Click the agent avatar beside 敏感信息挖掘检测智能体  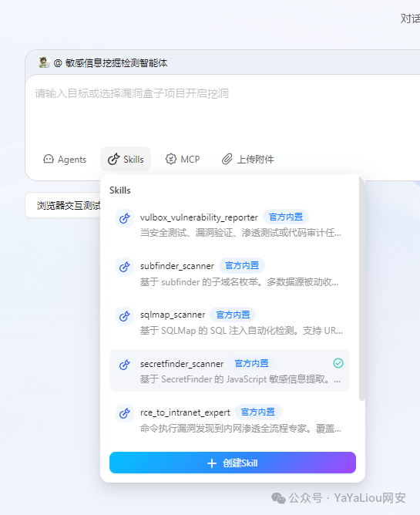pyautogui.click(x=44, y=62)
